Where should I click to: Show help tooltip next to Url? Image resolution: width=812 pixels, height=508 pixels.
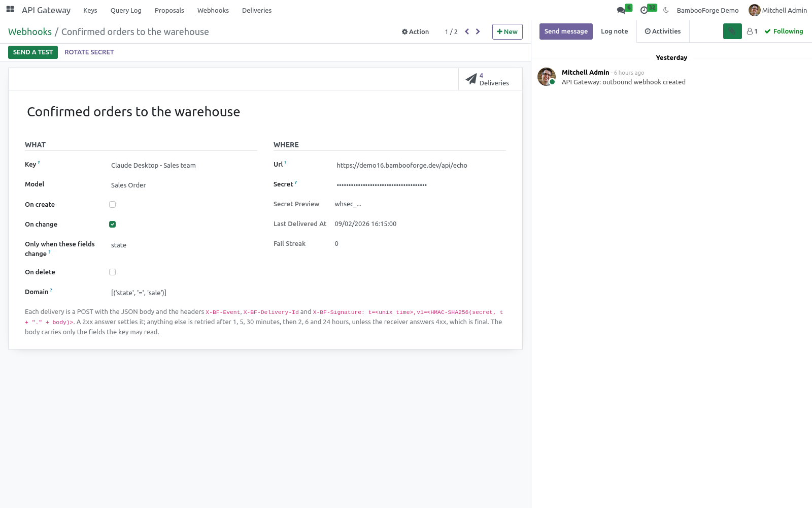pos(285,163)
